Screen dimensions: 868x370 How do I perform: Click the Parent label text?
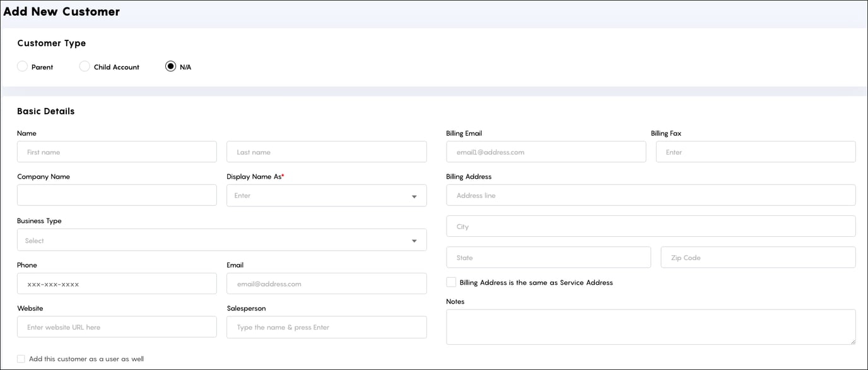pos(42,67)
